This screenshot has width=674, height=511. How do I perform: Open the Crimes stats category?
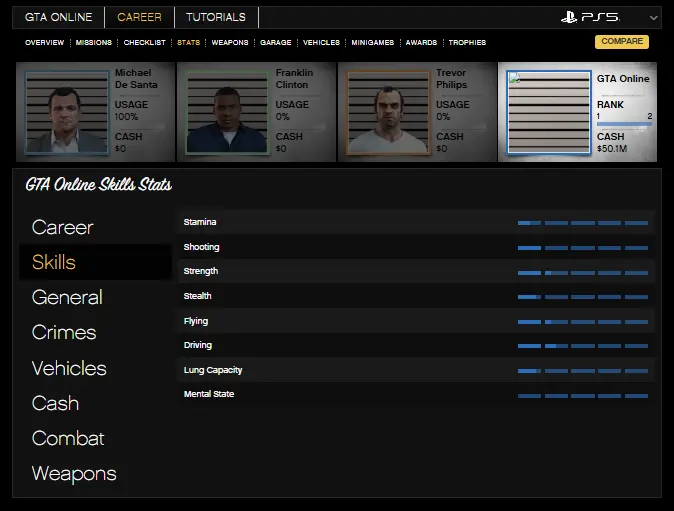(x=64, y=332)
